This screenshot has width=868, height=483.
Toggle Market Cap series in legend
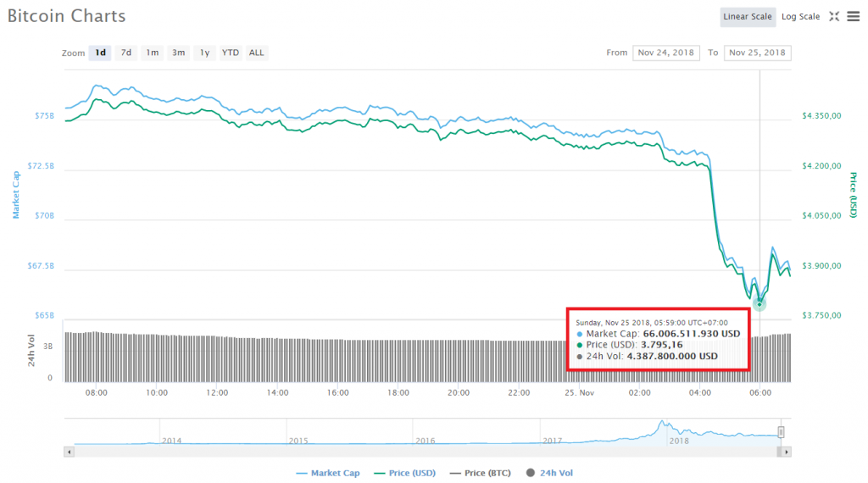pyautogui.click(x=328, y=473)
